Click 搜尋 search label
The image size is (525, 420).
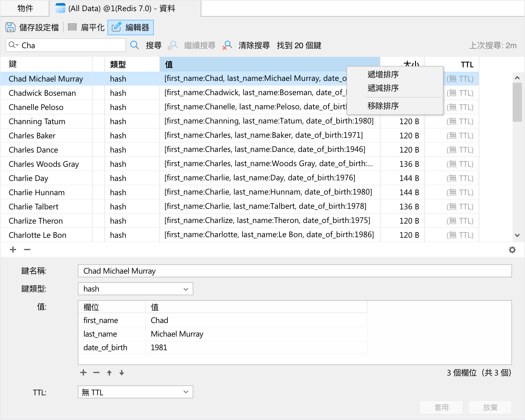tap(153, 45)
